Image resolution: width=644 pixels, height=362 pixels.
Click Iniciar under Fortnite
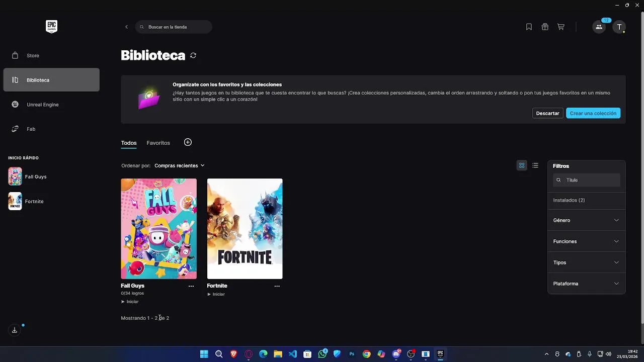[x=216, y=294]
